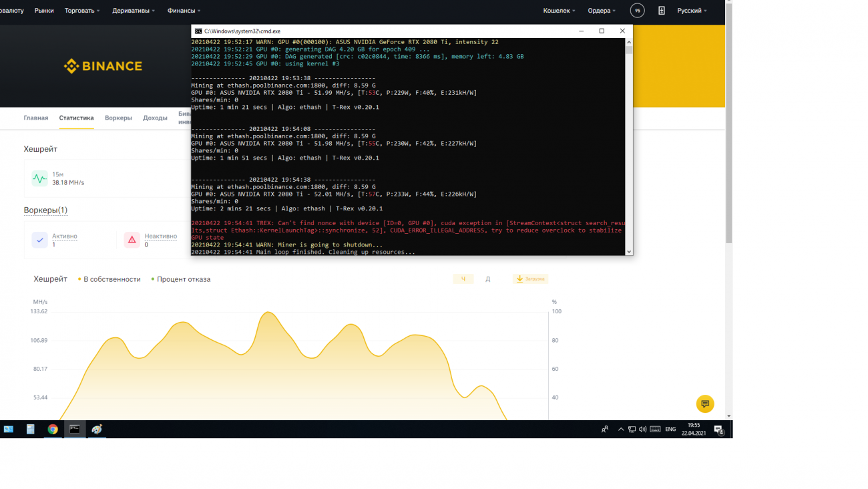Open the Кошелек dropdown

[559, 11]
